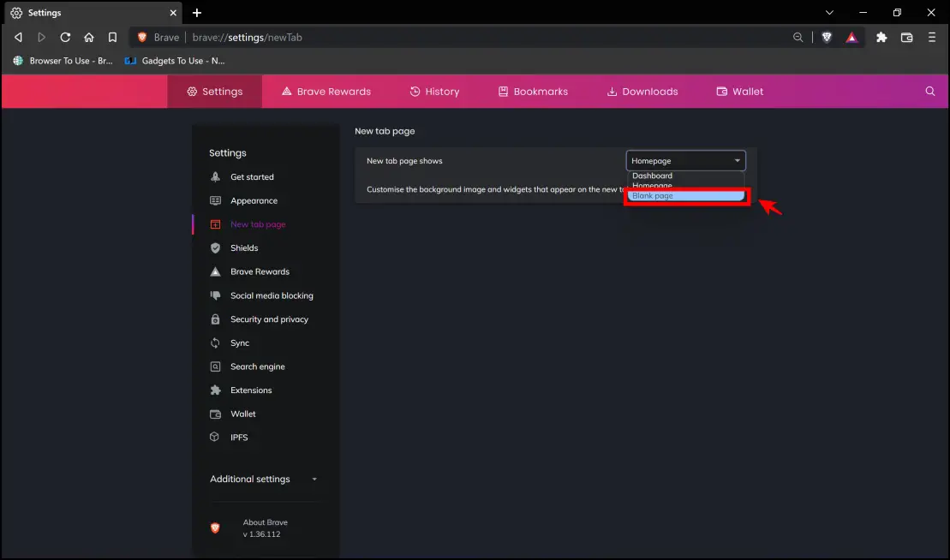The image size is (950, 560).
Task: Click the Sync icon in settings sidebar
Action: pyautogui.click(x=213, y=343)
